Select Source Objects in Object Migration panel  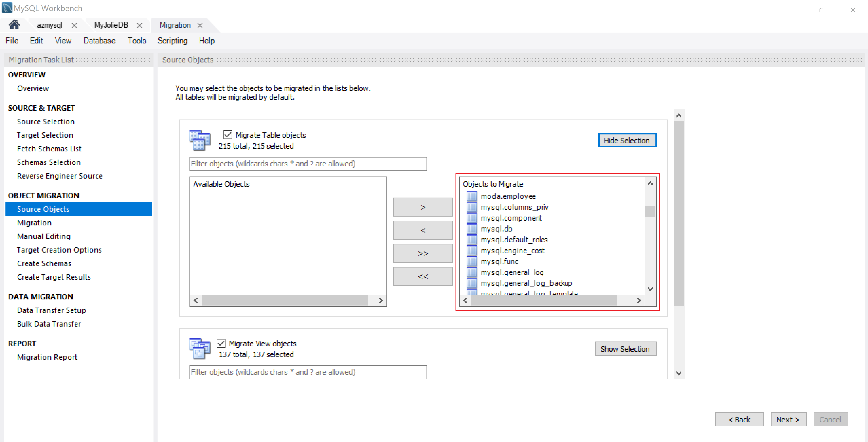[43, 209]
